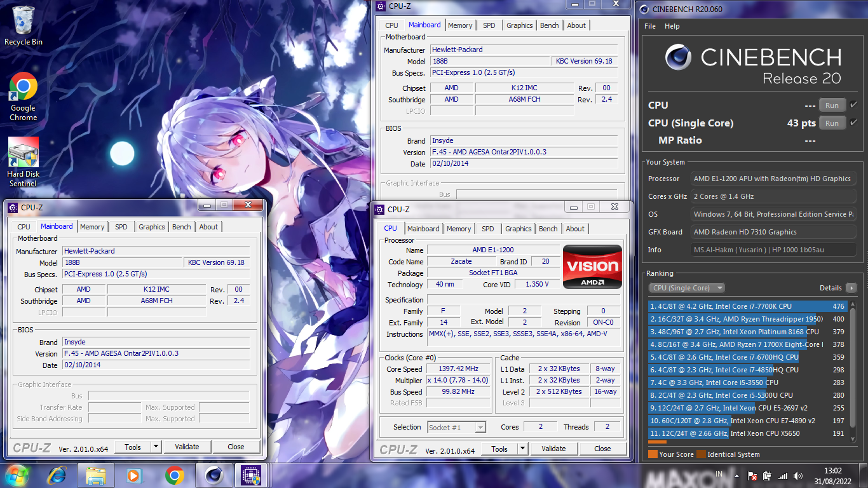The image size is (868, 488).
Task: Click the Windows Start orb
Action: tap(17, 475)
